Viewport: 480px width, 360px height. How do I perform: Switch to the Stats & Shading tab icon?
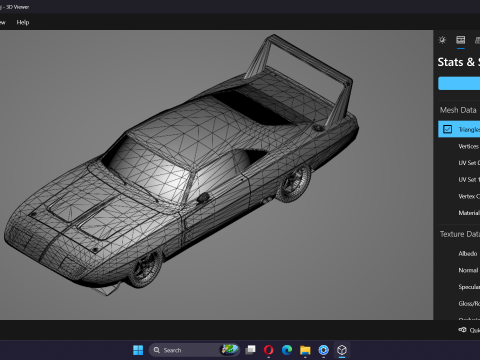461,40
